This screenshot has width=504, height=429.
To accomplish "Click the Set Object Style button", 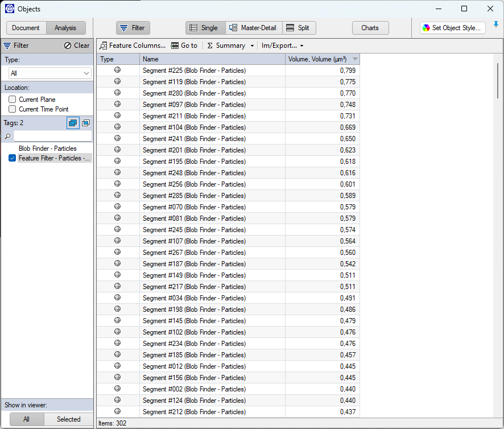I will coord(452,27).
